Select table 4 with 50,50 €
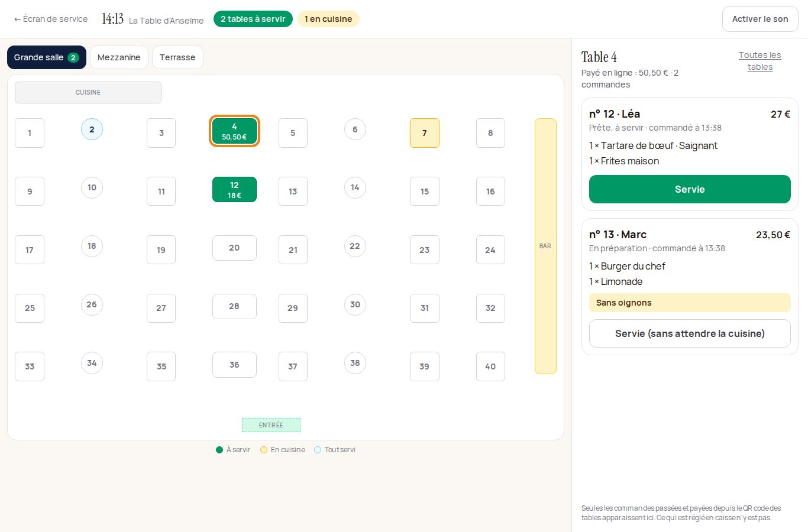The image size is (808, 532). point(235,131)
